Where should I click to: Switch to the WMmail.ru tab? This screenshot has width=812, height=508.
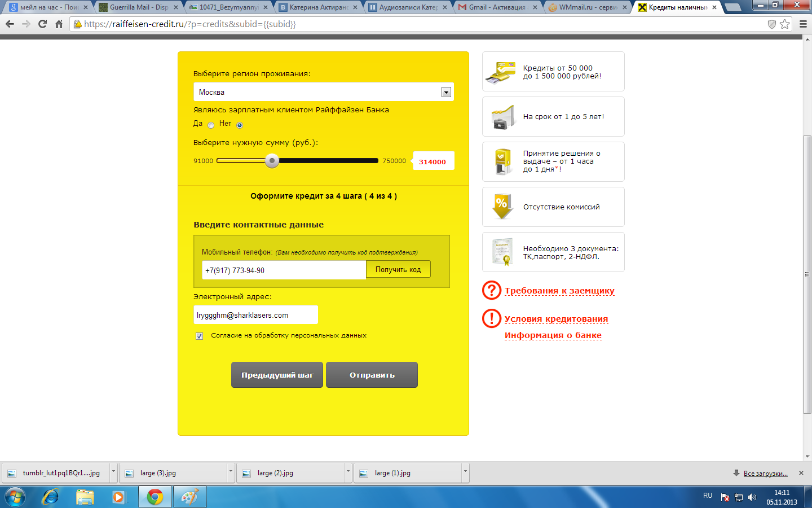click(587, 7)
